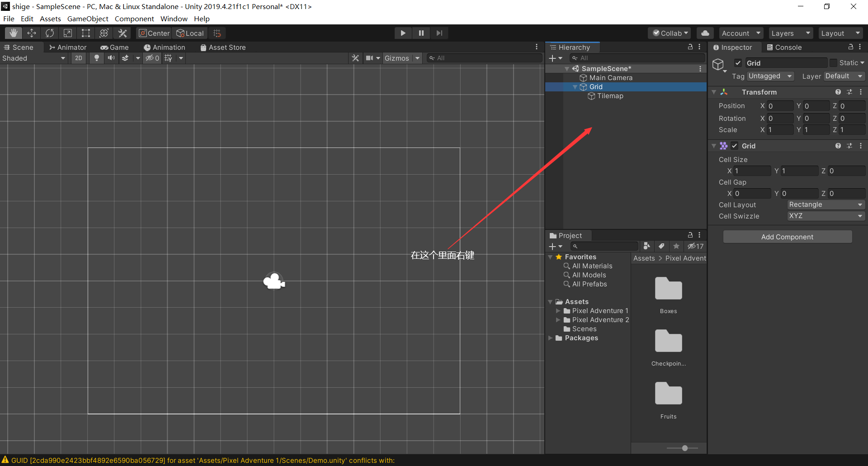This screenshot has width=868, height=466.
Task: Switch to the Asset Store tab
Action: click(223, 47)
